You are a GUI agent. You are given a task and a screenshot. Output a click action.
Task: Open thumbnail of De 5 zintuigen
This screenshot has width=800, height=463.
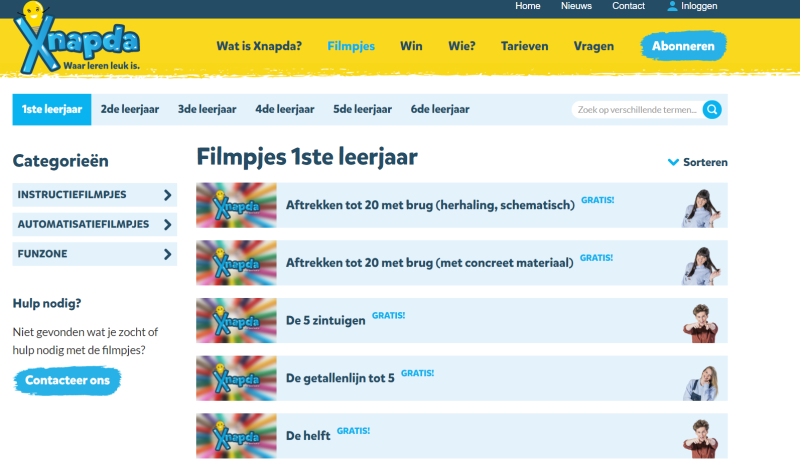[236, 321]
